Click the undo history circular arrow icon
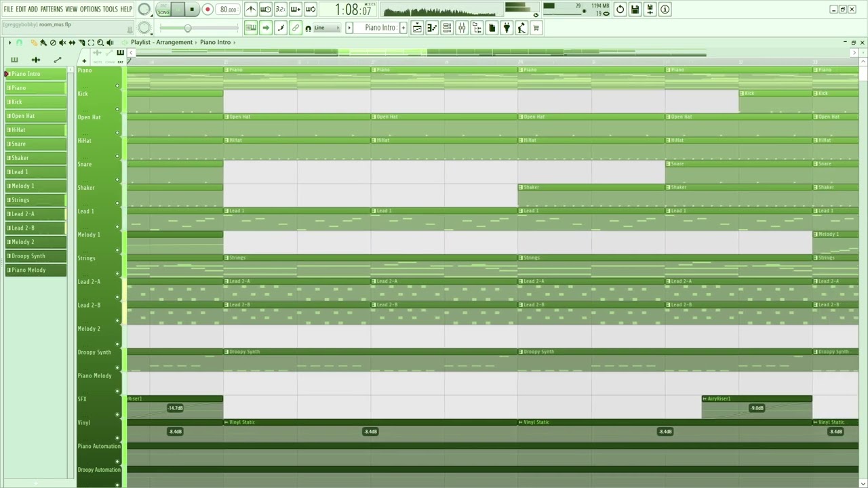This screenshot has height=488, width=868. (x=620, y=9)
